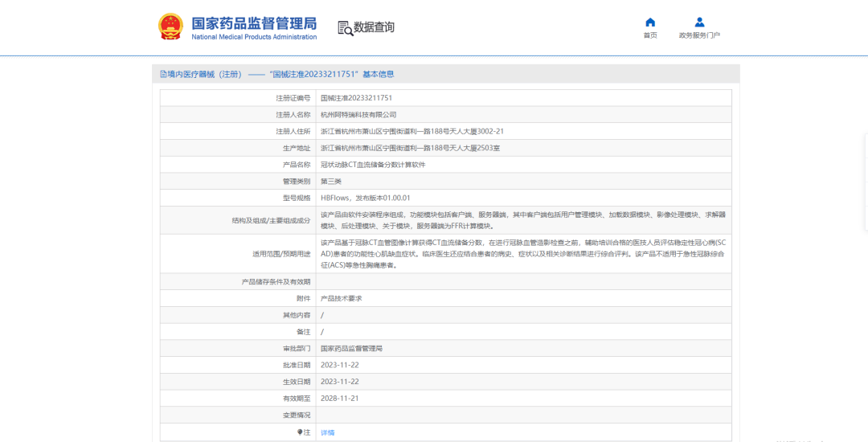Click the 国家药品监督管理局 site title
The image size is (868, 442).
click(x=254, y=23)
